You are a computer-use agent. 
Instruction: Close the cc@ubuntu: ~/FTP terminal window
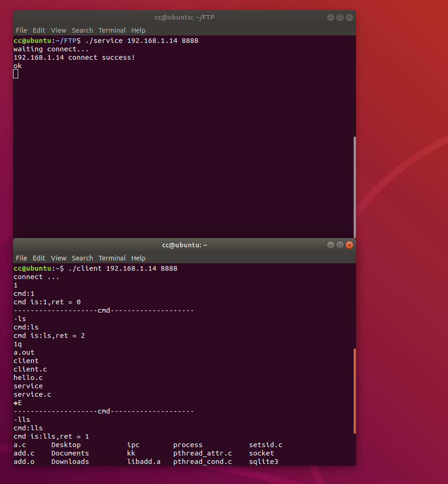click(x=349, y=17)
